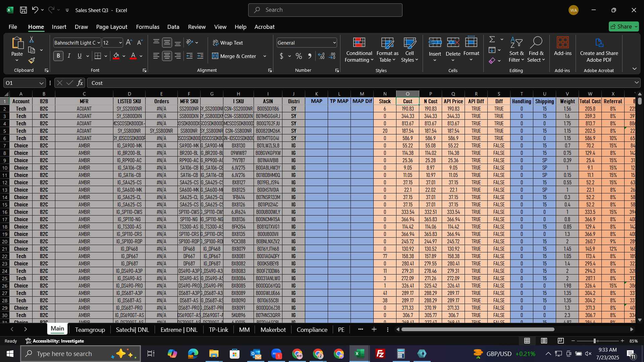Click the Select All corner of grid
Image resolution: width=644 pixels, height=362 pixels.
click(x=6, y=94)
